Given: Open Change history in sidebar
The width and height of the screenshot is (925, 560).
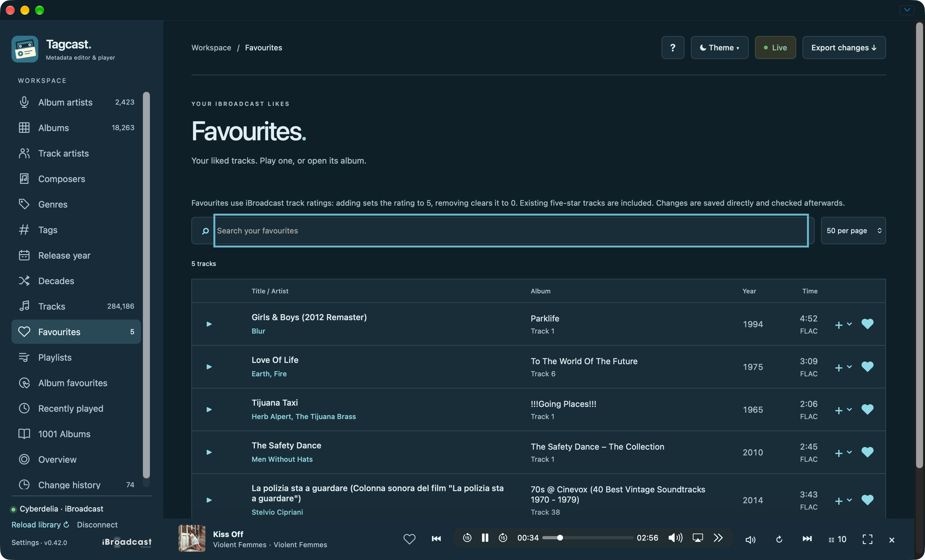Looking at the screenshot, I should click(x=76, y=485).
